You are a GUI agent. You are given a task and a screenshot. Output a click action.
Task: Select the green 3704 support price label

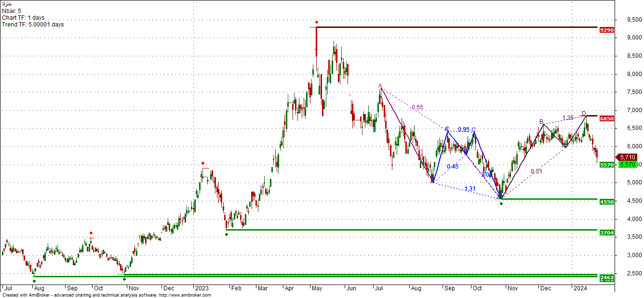pos(606,233)
